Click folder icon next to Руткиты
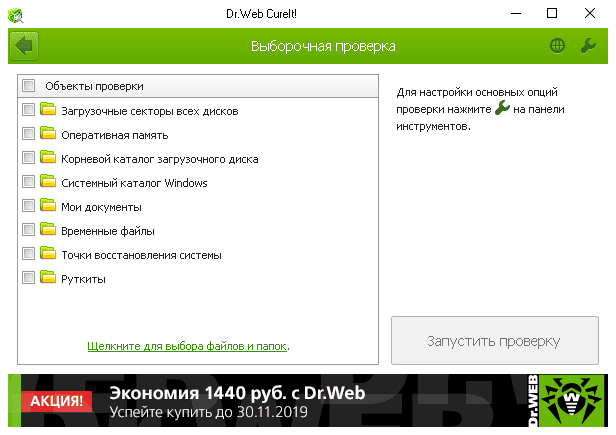This screenshot has width=616, height=435. [x=48, y=277]
